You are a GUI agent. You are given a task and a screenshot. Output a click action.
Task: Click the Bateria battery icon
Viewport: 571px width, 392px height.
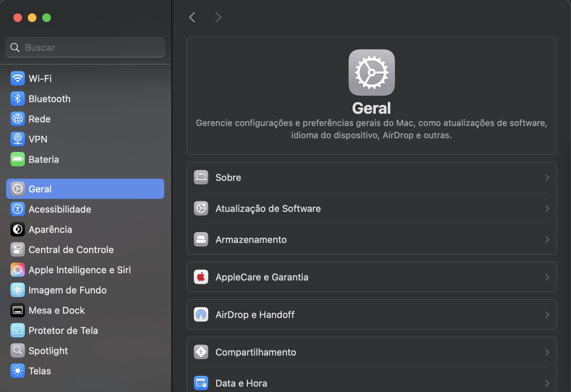[x=18, y=159]
